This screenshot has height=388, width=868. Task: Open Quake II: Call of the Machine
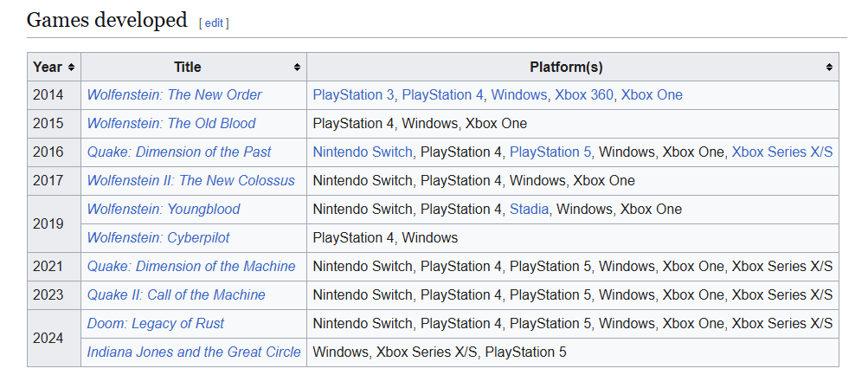tap(176, 294)
